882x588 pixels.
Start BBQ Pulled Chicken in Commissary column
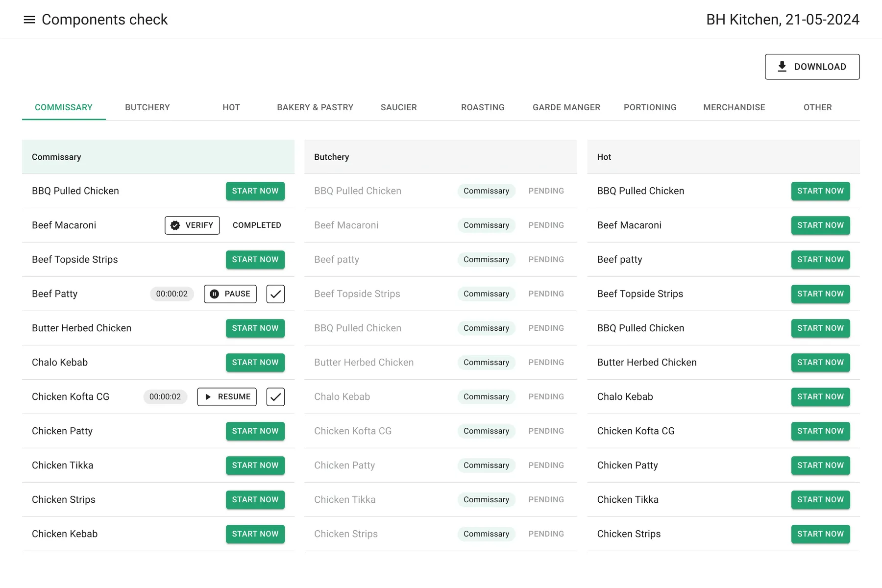coord(255,191)
